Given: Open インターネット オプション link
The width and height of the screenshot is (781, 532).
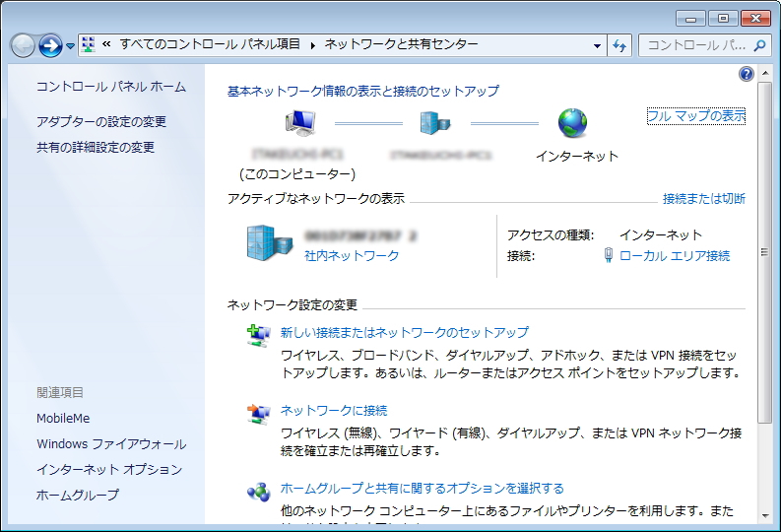Looking at the screenshot, I should pos(109,469).
